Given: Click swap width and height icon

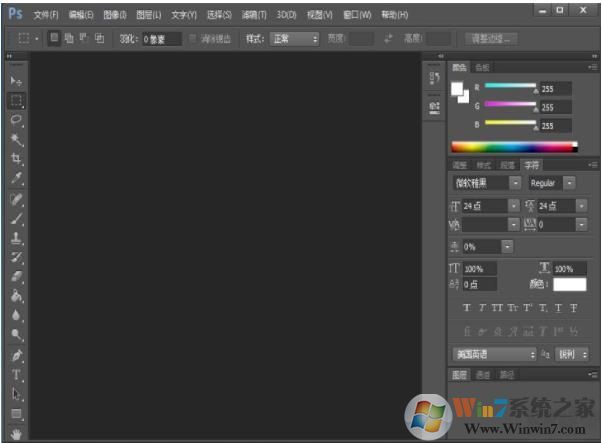Looking at the screenshot, I should coord(389,39).
